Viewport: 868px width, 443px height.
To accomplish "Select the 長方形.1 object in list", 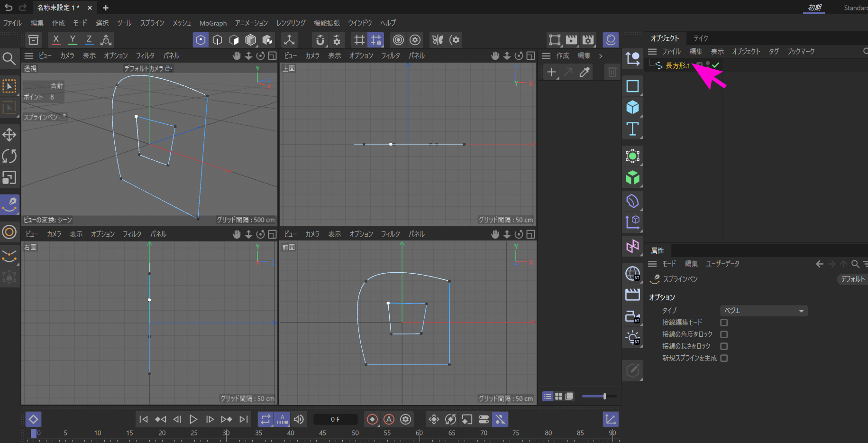I will click(x=677, y=65).
